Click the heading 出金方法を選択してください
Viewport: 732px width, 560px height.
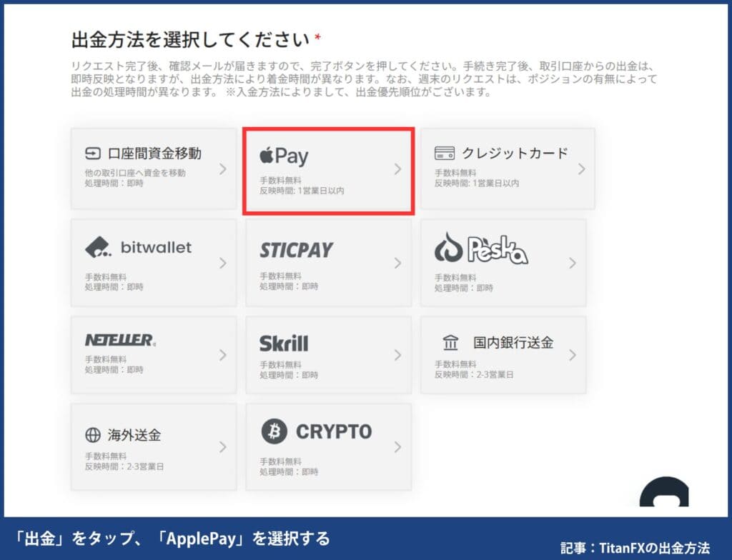190,40
